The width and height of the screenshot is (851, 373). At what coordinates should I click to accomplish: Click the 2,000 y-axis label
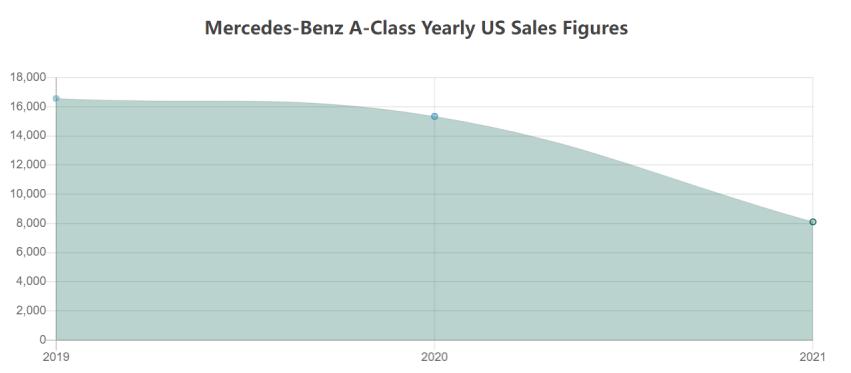pos(31,311)
